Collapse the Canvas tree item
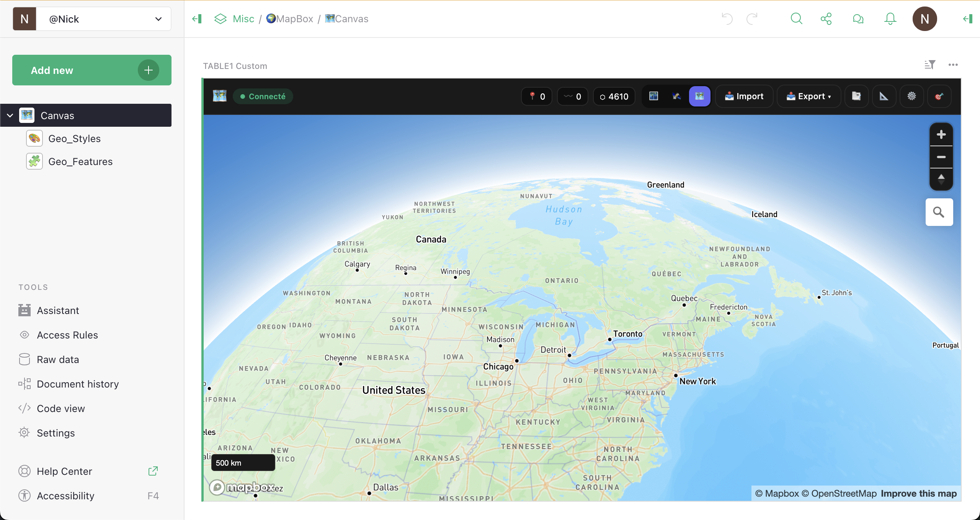This screenshot has width=980, height=520. [10, 115]
